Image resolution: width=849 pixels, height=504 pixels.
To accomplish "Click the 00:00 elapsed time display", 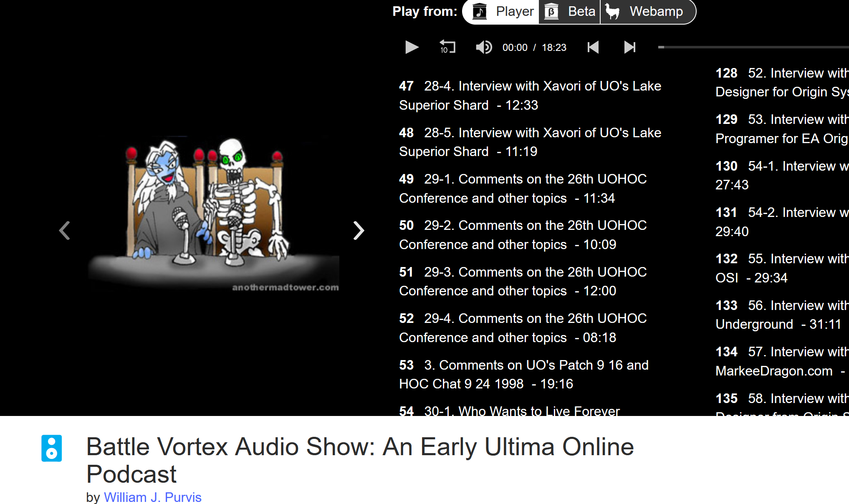I will click(515, 48).
